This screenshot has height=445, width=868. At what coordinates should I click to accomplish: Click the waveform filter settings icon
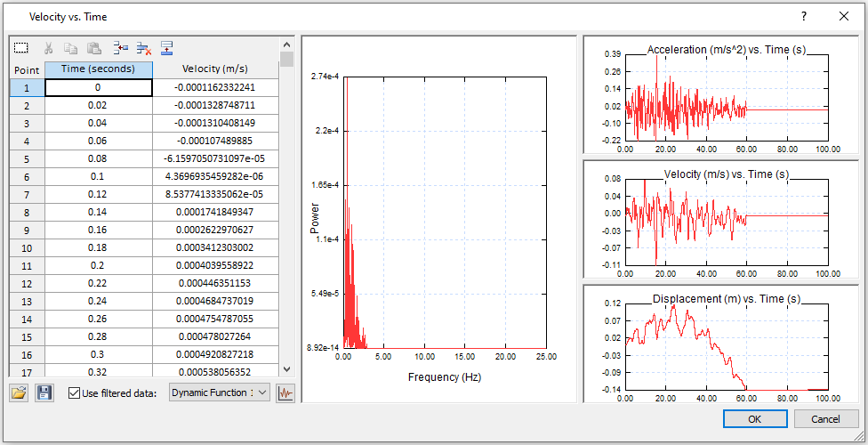(x=285, y=392)
